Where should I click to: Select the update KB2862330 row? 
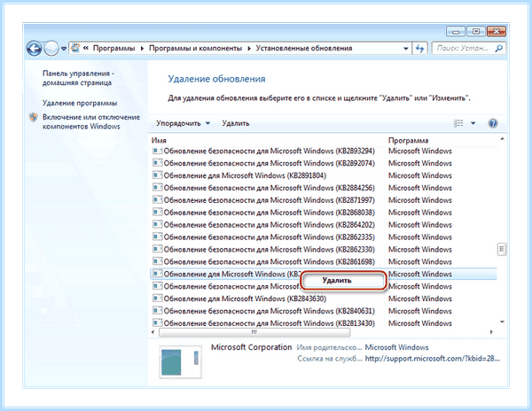point(323,250)
